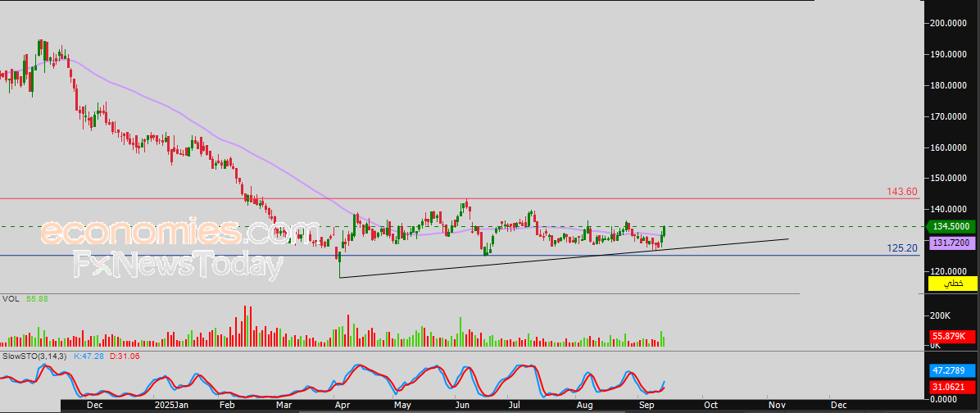Select the Aug time axis marker
The height and width of the screenshot is (413, 980).
tap(583, 406)
